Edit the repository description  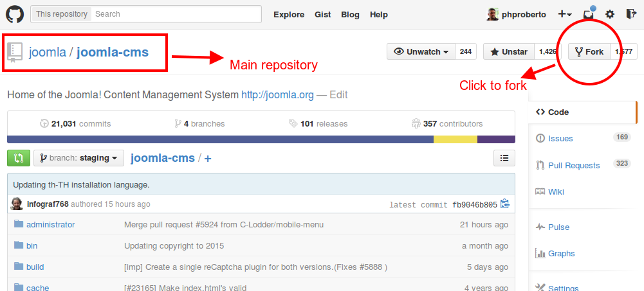338,95
